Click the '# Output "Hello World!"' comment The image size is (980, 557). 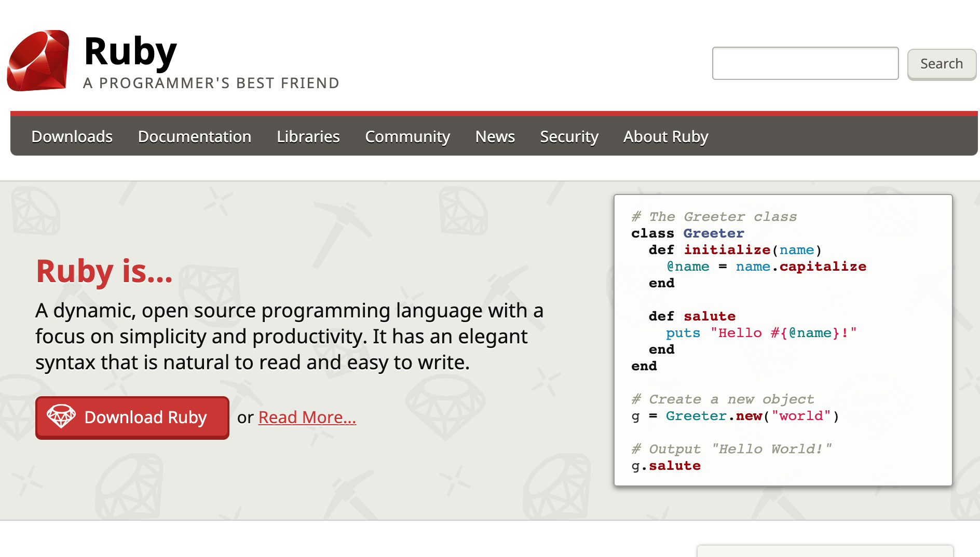[731, 449]
